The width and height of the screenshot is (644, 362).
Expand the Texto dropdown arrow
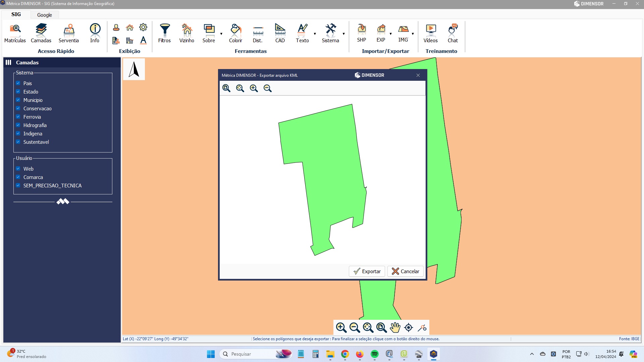click(315, 34)
